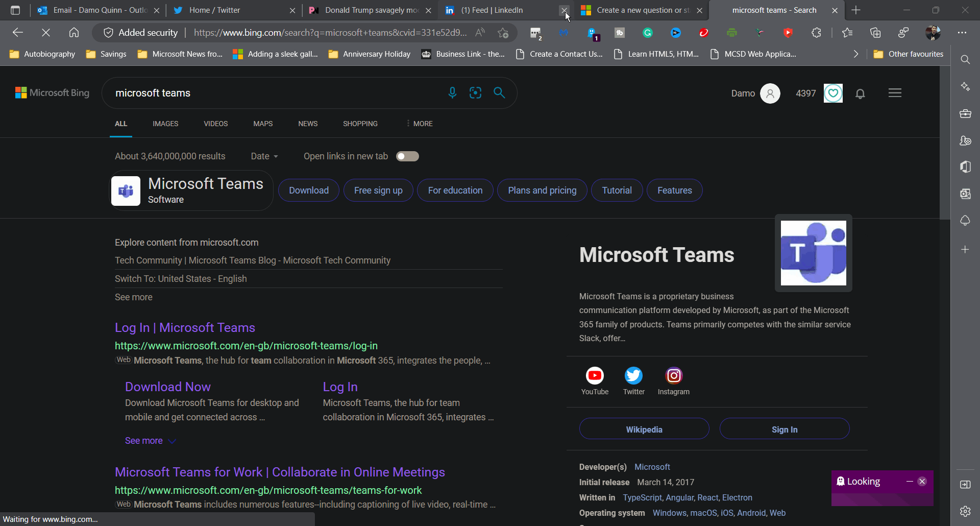Open the sidebar Office icon
This screenshot has width=980, height=526.
[x=965, y=166]
